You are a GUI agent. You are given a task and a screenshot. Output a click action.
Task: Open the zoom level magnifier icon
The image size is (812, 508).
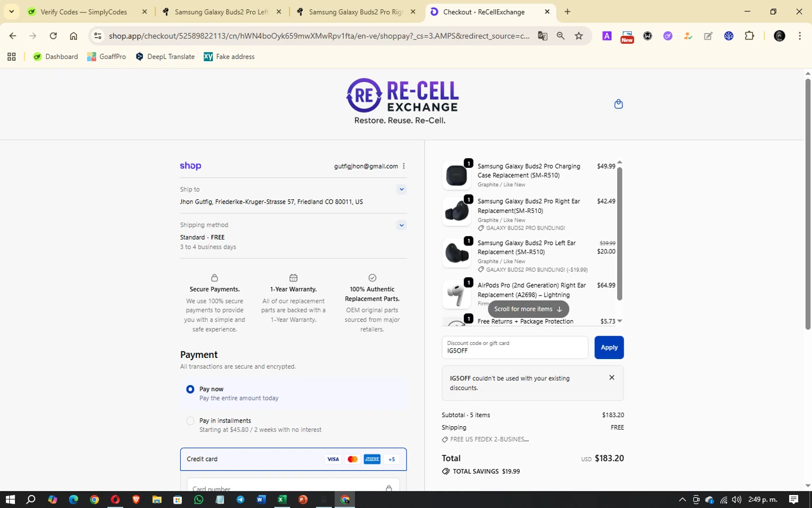pos(561,36)
